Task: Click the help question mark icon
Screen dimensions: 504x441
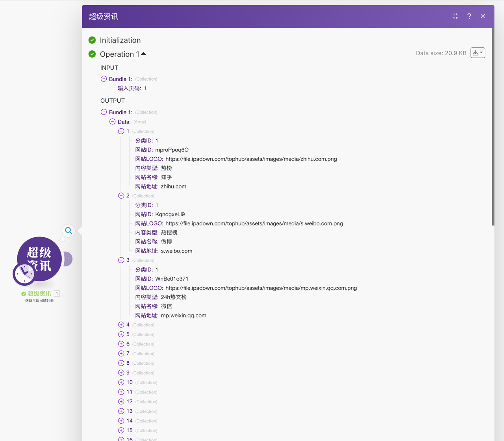Action: [x=469, y=16]
